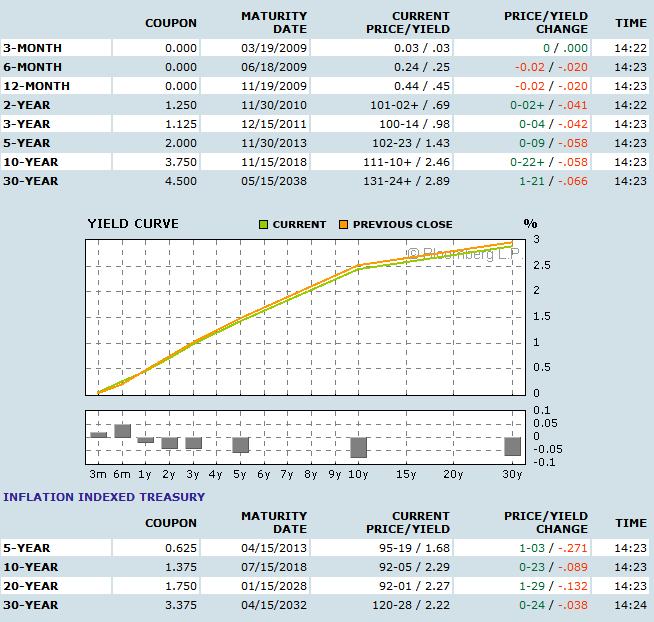Select the 3-MONTH row label
Viewport: 654px width, 622px height.
(33, 48)
